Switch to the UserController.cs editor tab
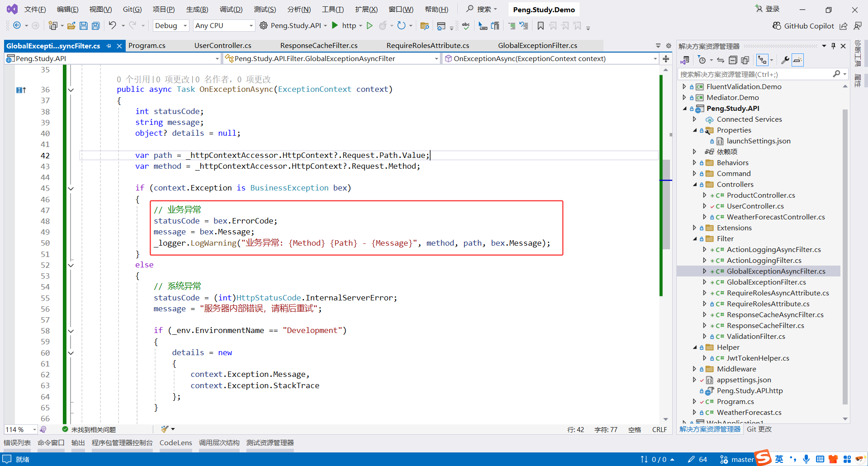868x466 pixels. [x=223, y=46]
